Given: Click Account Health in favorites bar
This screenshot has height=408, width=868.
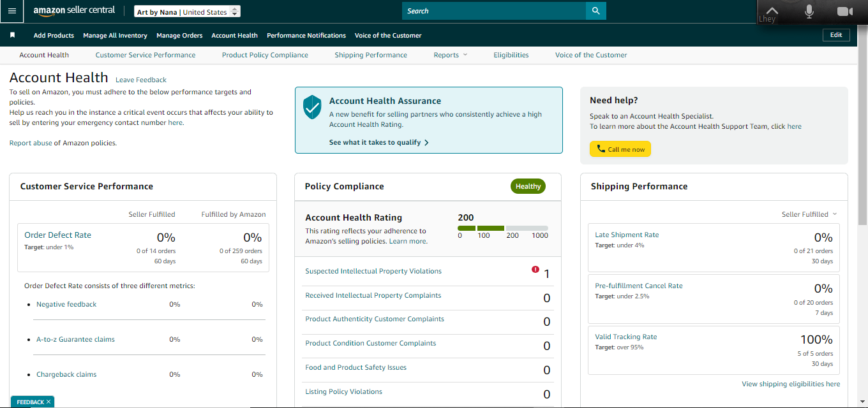Looking at the screenshot, I should [x=234, y=35].
